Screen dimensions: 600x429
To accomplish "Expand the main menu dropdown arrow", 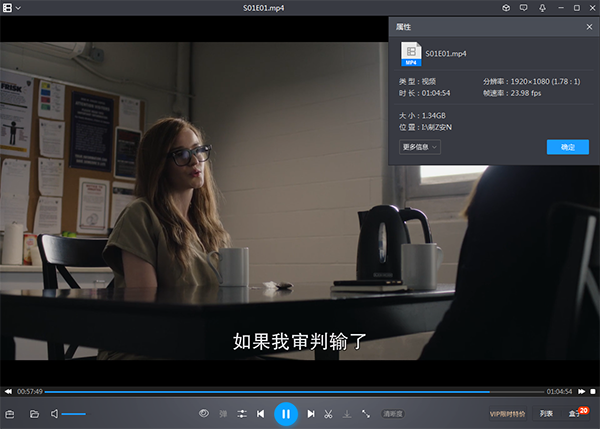I will click(18, 8).
